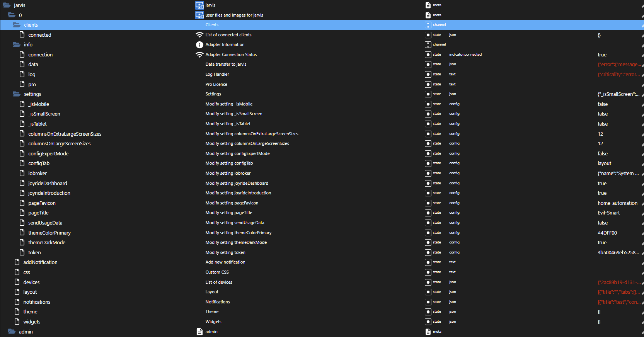Click the channel type icon in the info row
This screenshot has height=337, width=644.
[x=428, y=45]
